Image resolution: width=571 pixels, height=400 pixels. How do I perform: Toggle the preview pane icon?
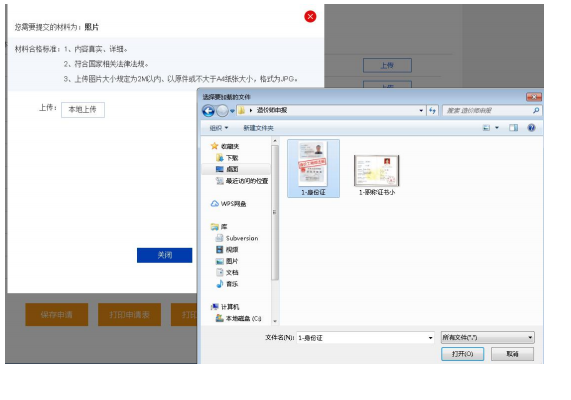coord(513,128)
